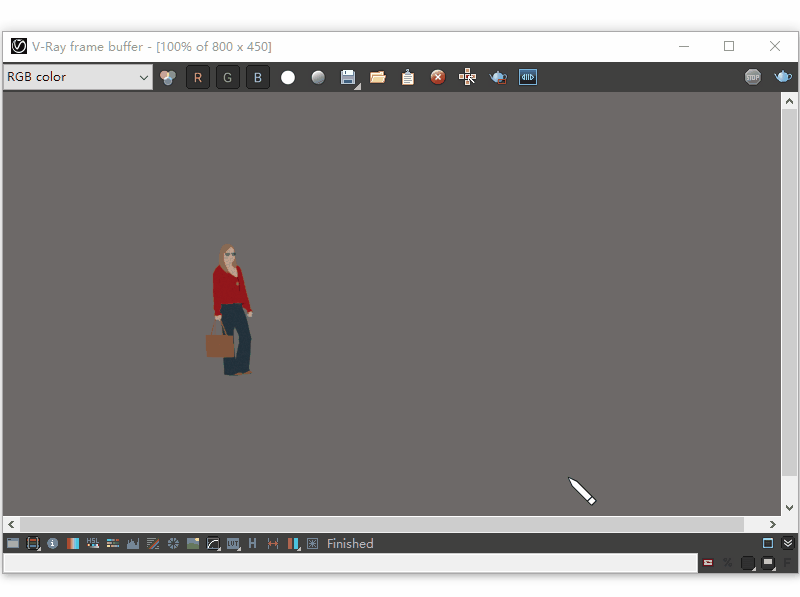Minimize the V-Ray frame buffer window
Viewport: 800px width, 597px height.
coord(684,46)
